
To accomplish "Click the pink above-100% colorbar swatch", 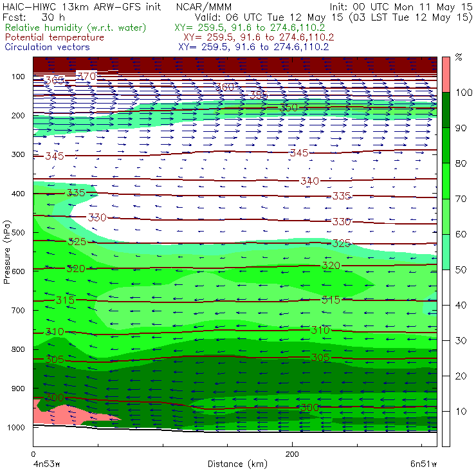I will pos(446,75).
